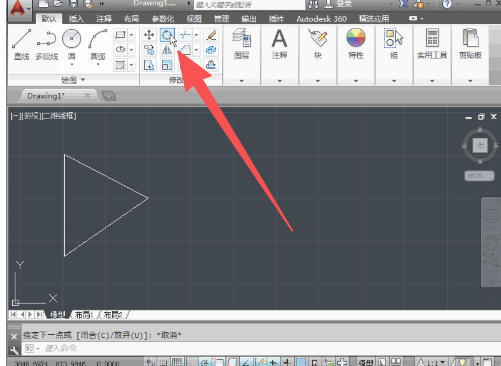Select the Scale tool in modify panel
501x366 pixels.
[x=167, y=65]
